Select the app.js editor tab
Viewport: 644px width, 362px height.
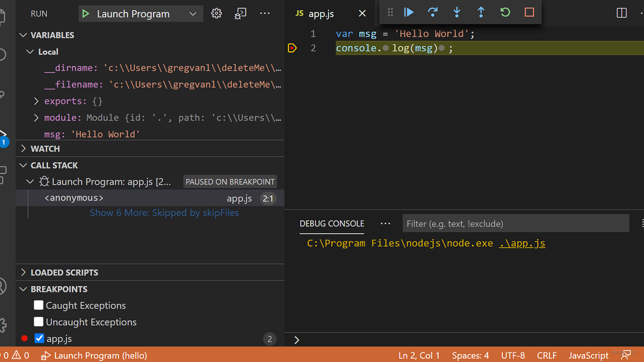321,13
